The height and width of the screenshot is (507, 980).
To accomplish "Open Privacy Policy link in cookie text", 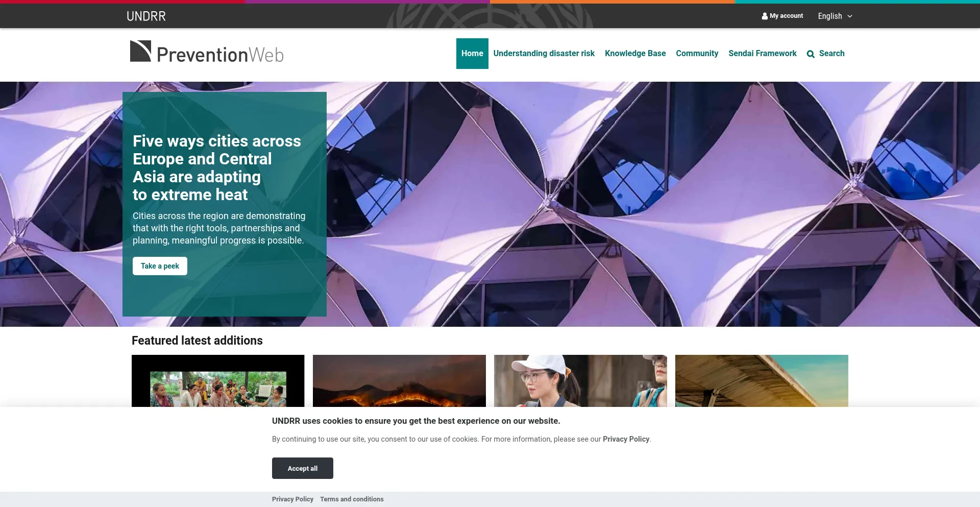I will point(626,439).
